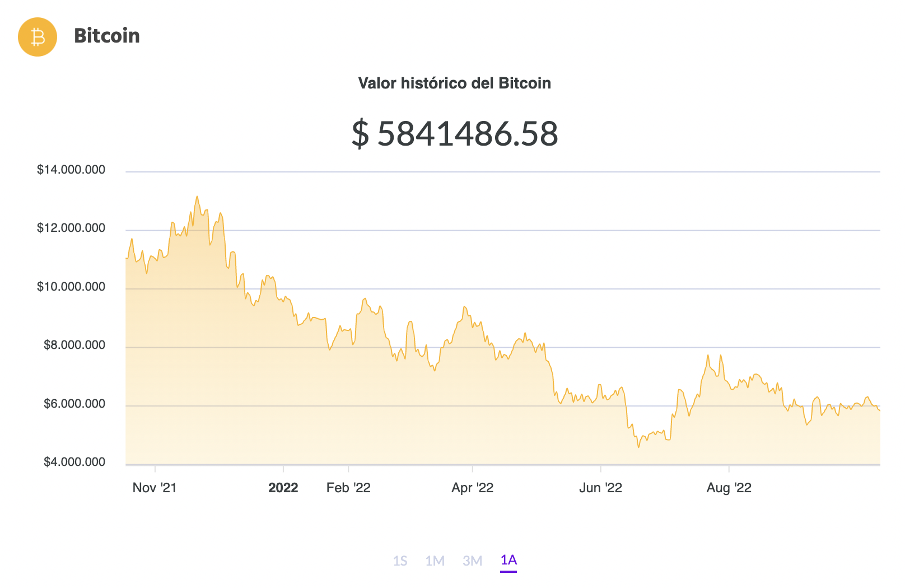Image resolution: width=905 pixels, height=588 pixels.
Task: Select the 1S time range tab
Action: click(x=400, y=561)
